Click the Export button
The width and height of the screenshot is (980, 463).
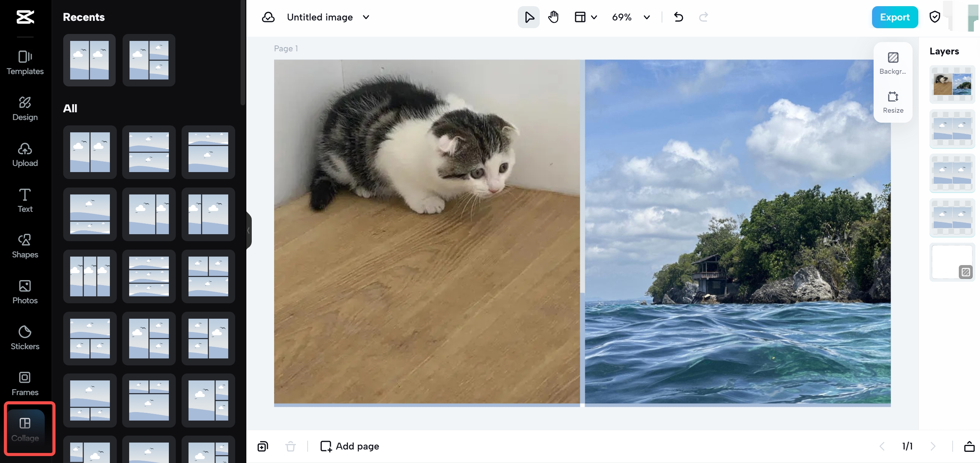[894, 17]
